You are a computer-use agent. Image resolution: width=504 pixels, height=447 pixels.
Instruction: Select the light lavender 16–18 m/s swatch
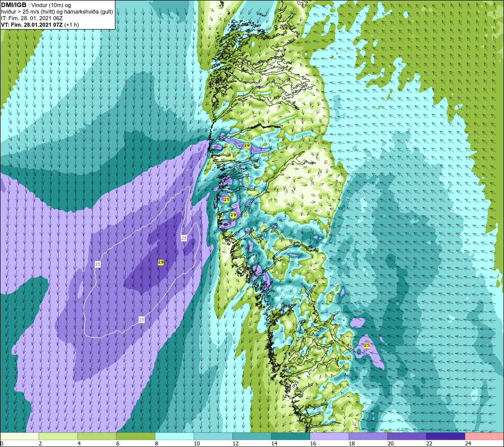point(330,436)
